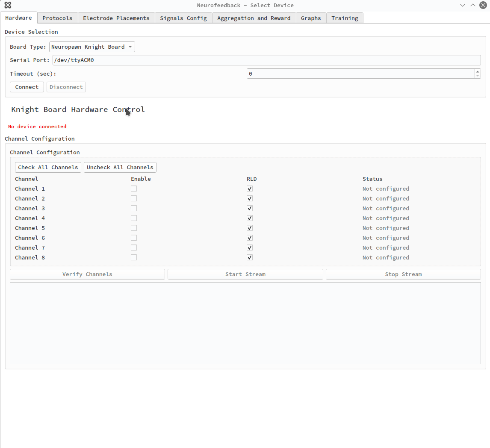Toggle RLD checkbox for Channel 1
Screen dimensions: 490x448
pyautogui.click(x=250, y=189)
